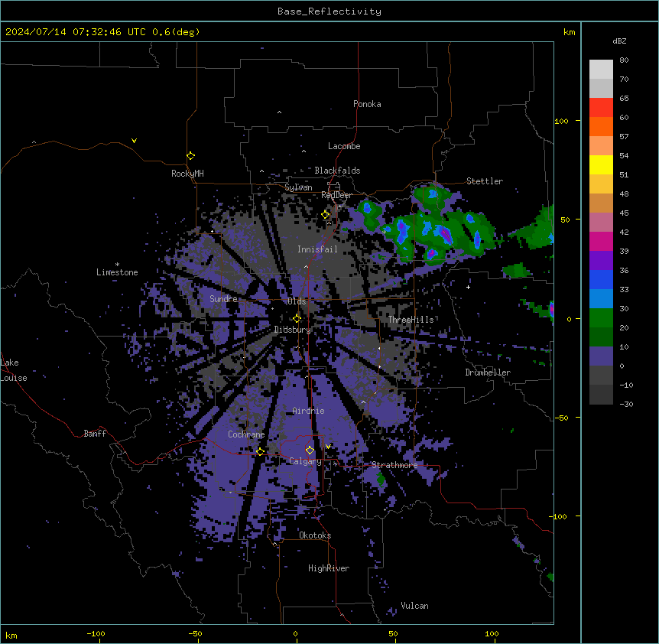
Task: Click the Airdrie town label
Action: [308, 411]
